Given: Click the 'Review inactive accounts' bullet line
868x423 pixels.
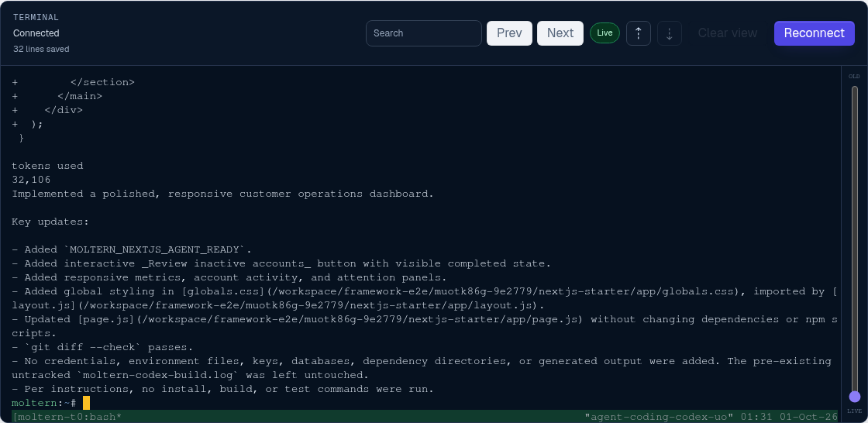Looking at the screenshot, I should click(281, 263).
